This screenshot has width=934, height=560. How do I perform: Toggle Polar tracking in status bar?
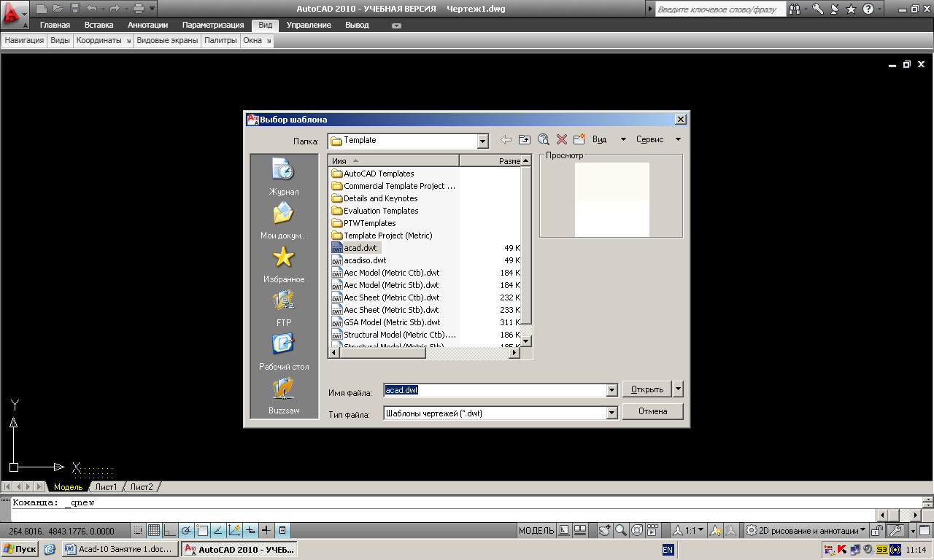tap(186, 530)
